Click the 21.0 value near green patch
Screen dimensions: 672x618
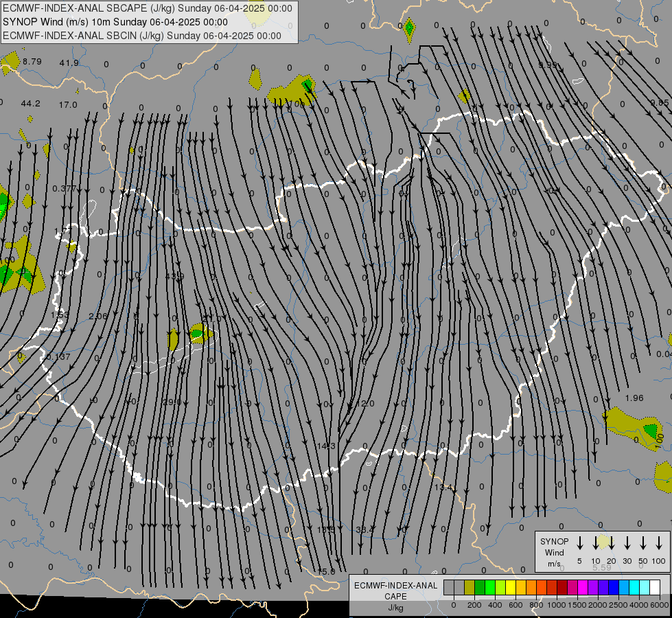[212, 319]
